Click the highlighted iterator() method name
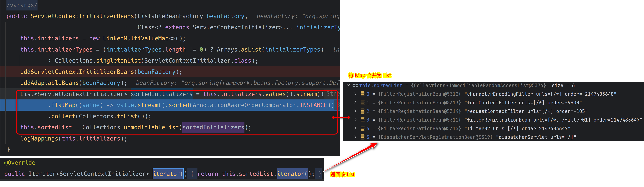 (168, 174)
